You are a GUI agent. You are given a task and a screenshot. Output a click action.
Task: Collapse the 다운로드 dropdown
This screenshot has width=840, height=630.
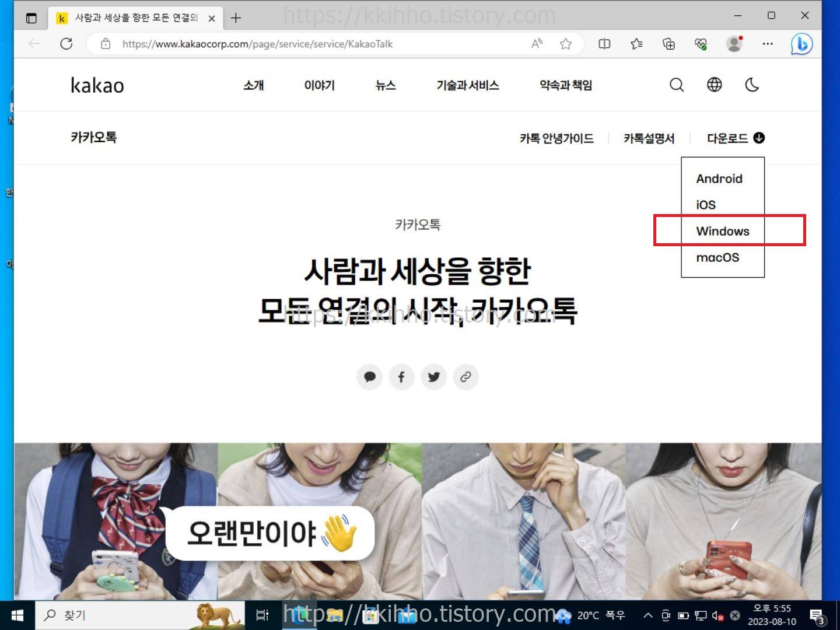(736, 138)
